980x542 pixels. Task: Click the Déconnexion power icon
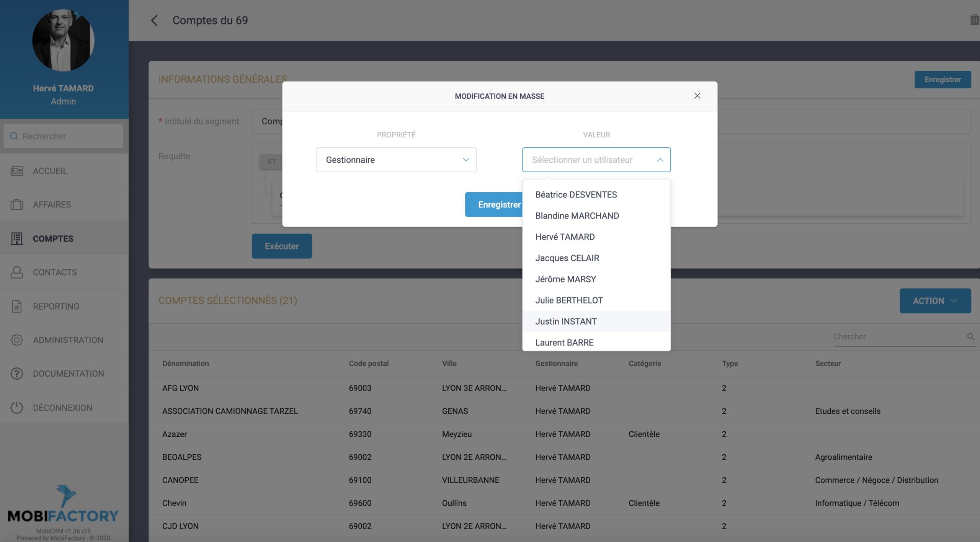pyautogui.click(x=16, y=408)
